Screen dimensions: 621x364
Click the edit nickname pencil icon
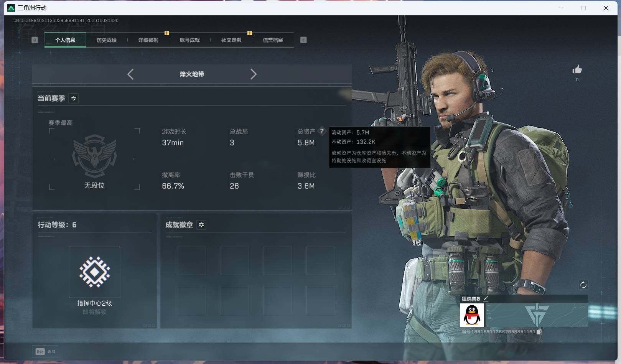coord(486,298)
